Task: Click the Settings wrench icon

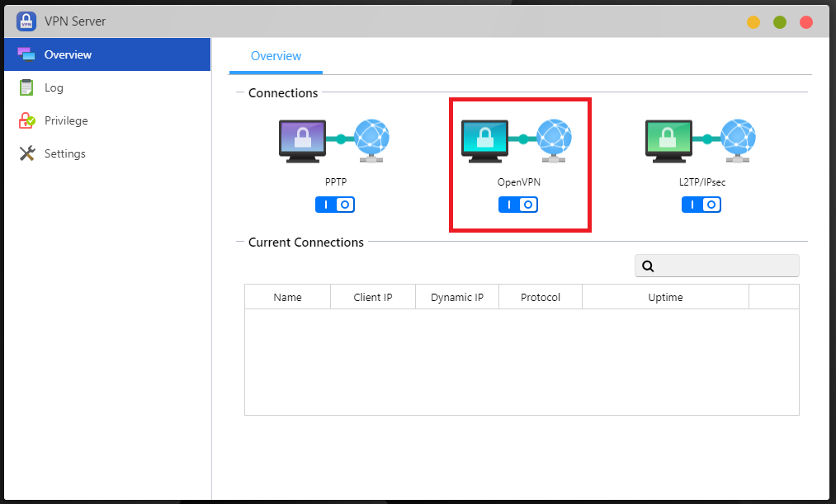Action: 27,153
